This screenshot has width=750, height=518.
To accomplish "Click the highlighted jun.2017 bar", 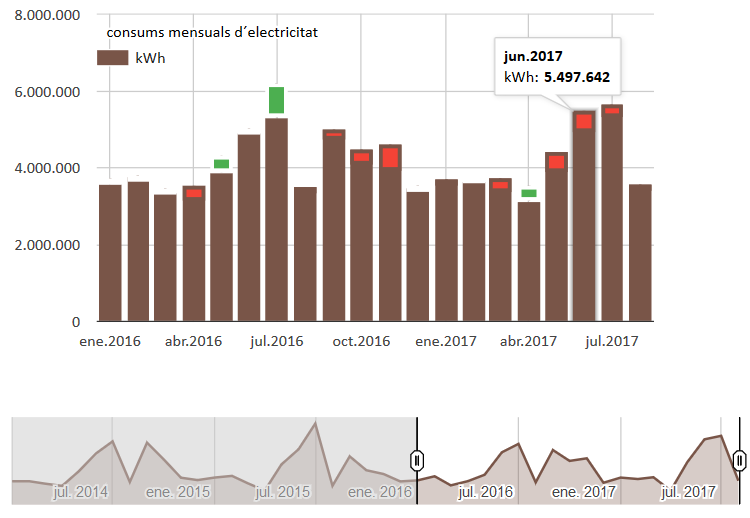I will click(x=584, y=216).
